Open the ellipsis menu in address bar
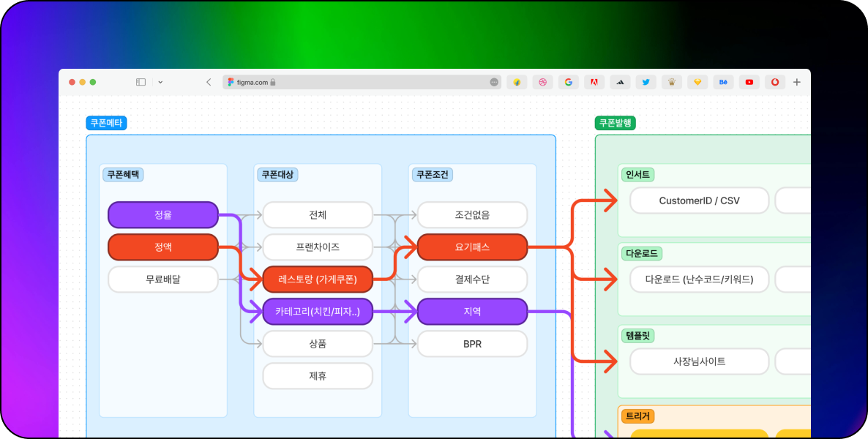 494,83
